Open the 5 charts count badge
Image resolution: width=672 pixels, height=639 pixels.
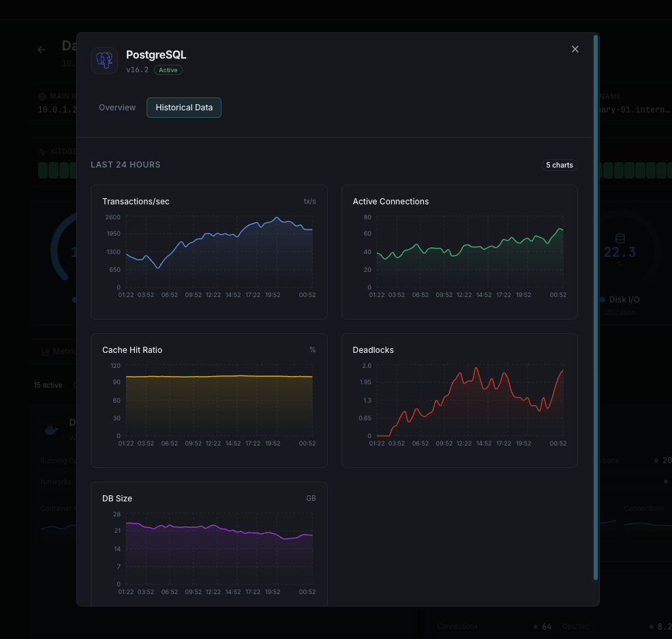click(x=559, y=165)
